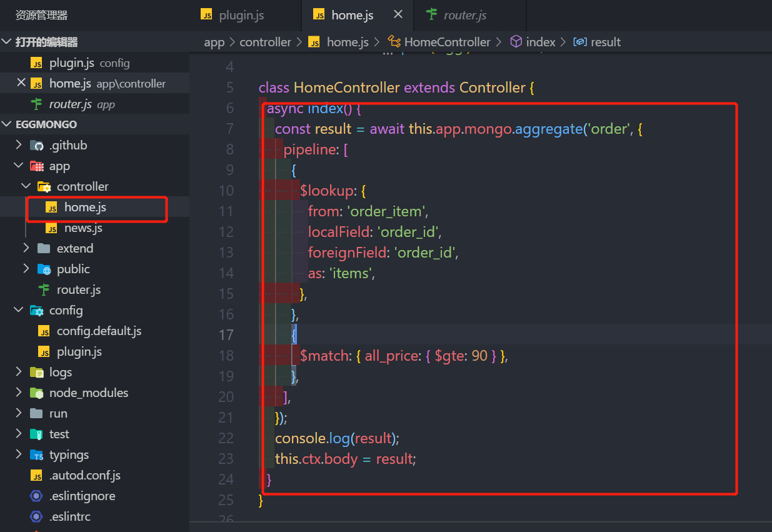
Task: Click the logs folder icon
Action: click(37, 372)
